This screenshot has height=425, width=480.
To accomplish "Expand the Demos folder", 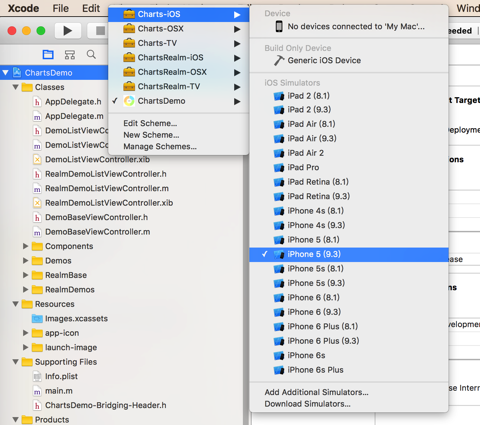I will 25,260.
